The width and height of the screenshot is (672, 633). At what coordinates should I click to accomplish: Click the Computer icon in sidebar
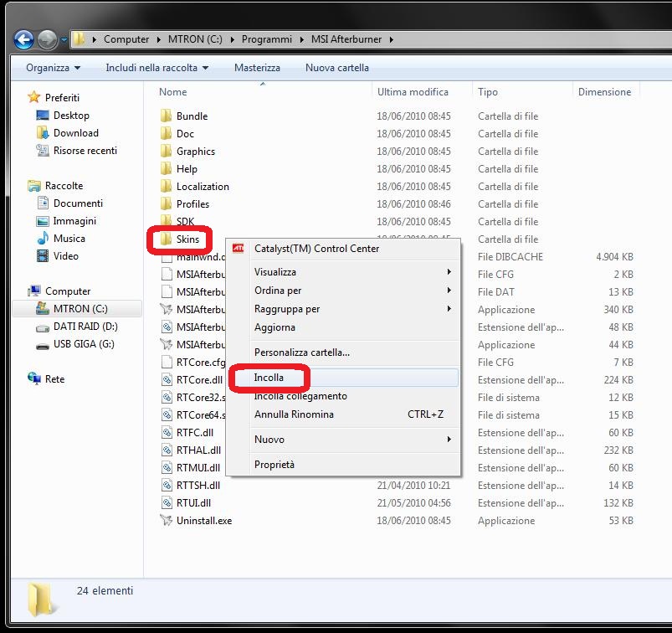coord(33,291)
